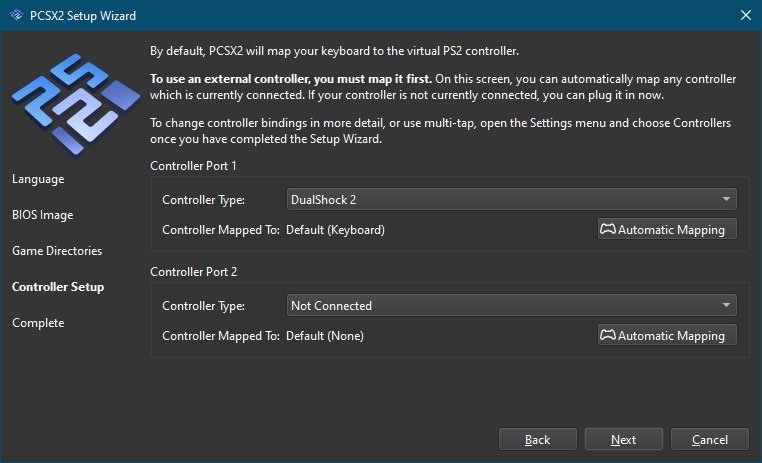Click the gamepad icon for Port 2 mapping
Screen dimensions: 762x463
tap(607, 335)
